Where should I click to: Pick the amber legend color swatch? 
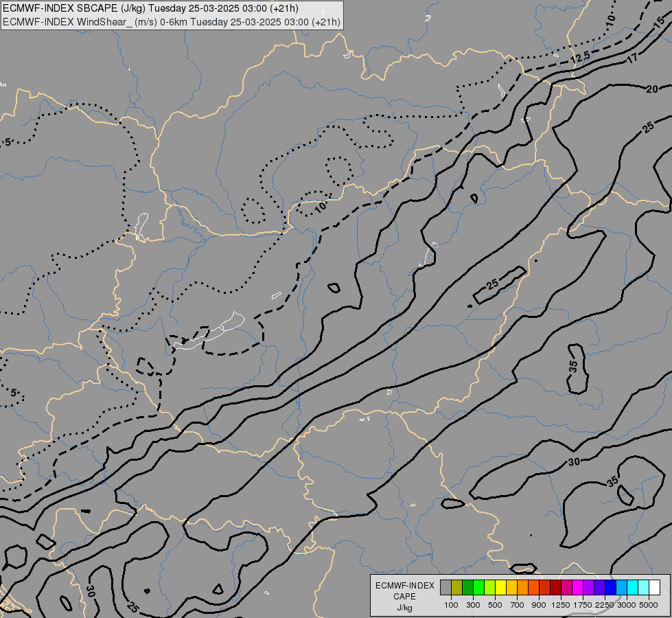click(x=512, y=588)
